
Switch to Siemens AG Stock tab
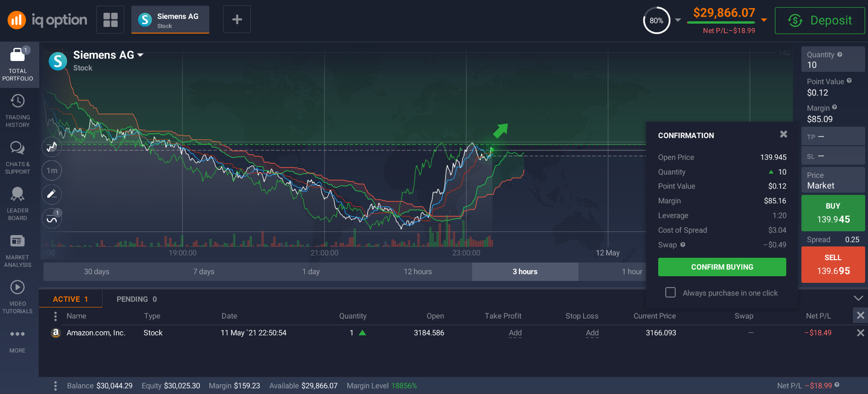click(170, 20)
